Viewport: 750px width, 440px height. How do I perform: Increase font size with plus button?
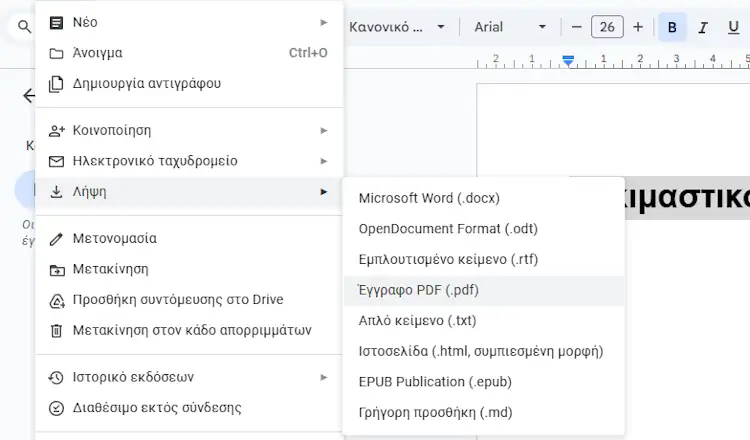pos(638,27)
